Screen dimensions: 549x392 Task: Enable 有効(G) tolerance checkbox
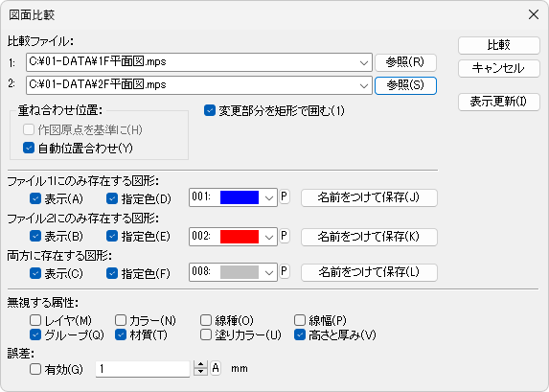35,369
